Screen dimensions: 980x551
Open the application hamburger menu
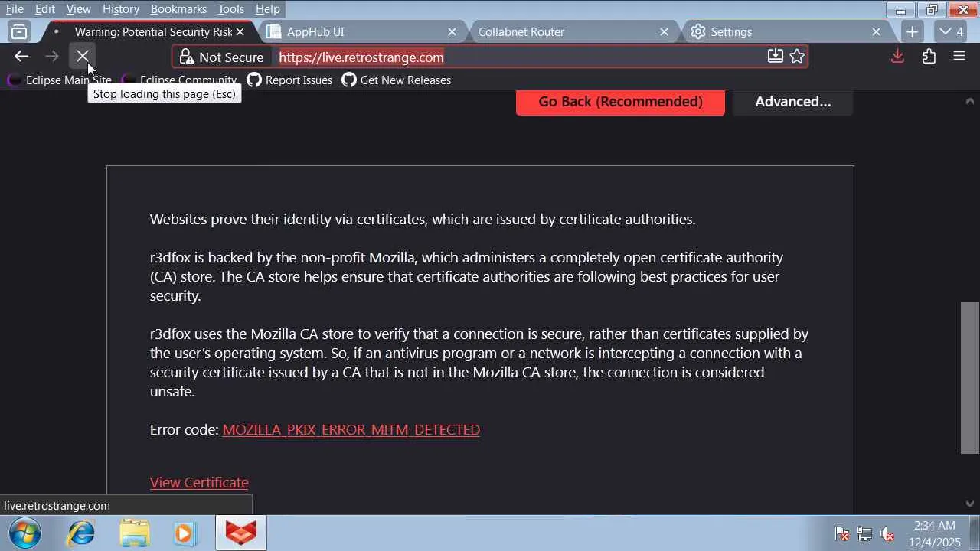pyautogui.click(x=959, y=56)
